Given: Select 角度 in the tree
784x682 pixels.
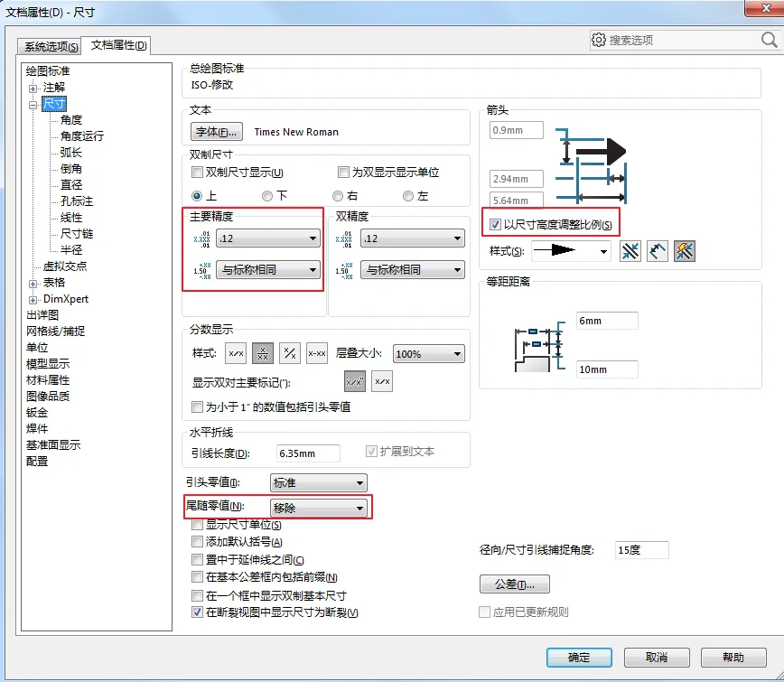Looking at the screenshot, I should (71, 120).
